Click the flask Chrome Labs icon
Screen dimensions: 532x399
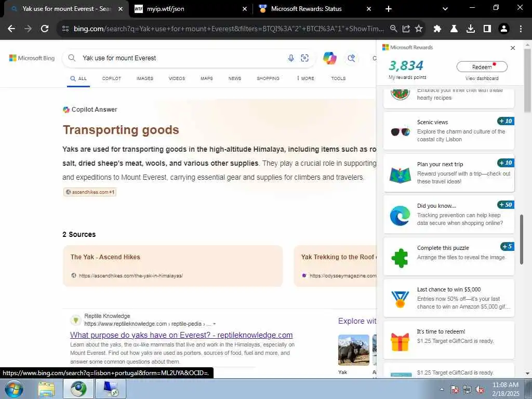pos(454,29)
